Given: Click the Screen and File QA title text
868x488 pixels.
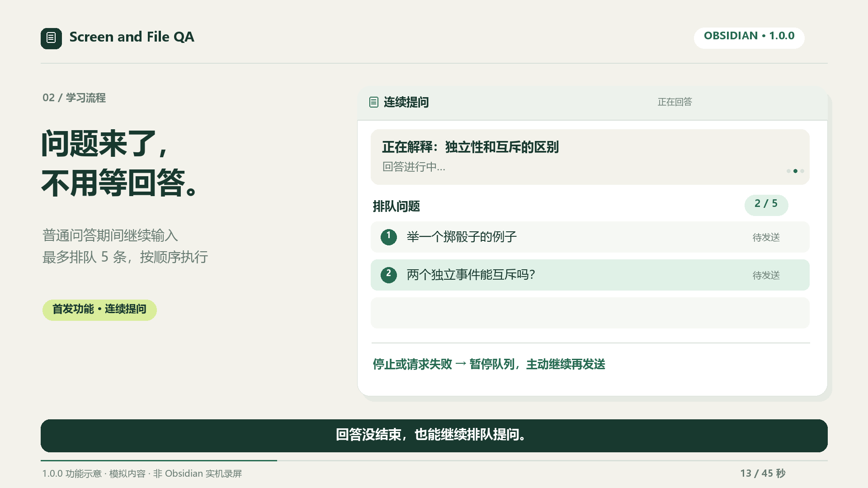Looking at the screenshot, I should [132, 37].
